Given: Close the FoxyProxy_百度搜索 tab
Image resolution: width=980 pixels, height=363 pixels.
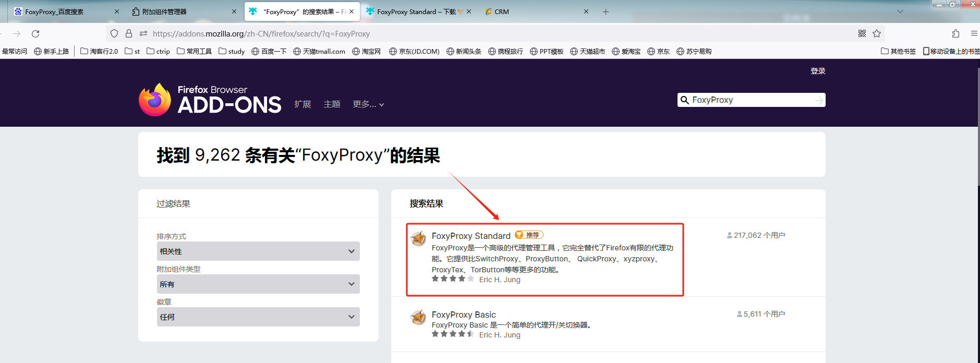Looking at the screenshot, I should (x=116, y=11).
